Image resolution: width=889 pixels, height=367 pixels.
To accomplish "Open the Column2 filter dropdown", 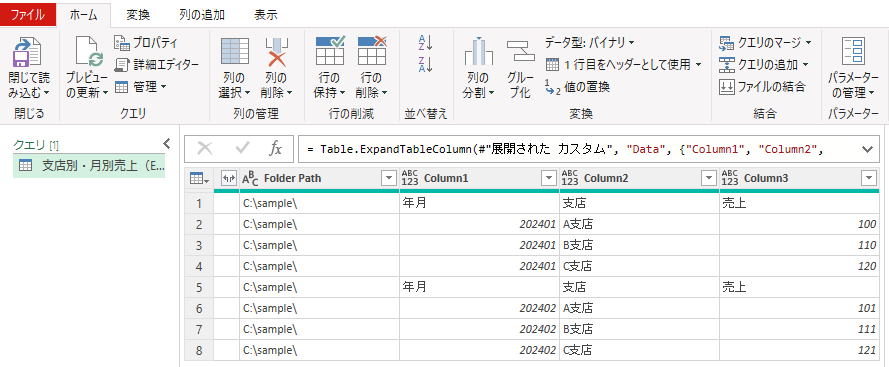I will click(709, 179).
